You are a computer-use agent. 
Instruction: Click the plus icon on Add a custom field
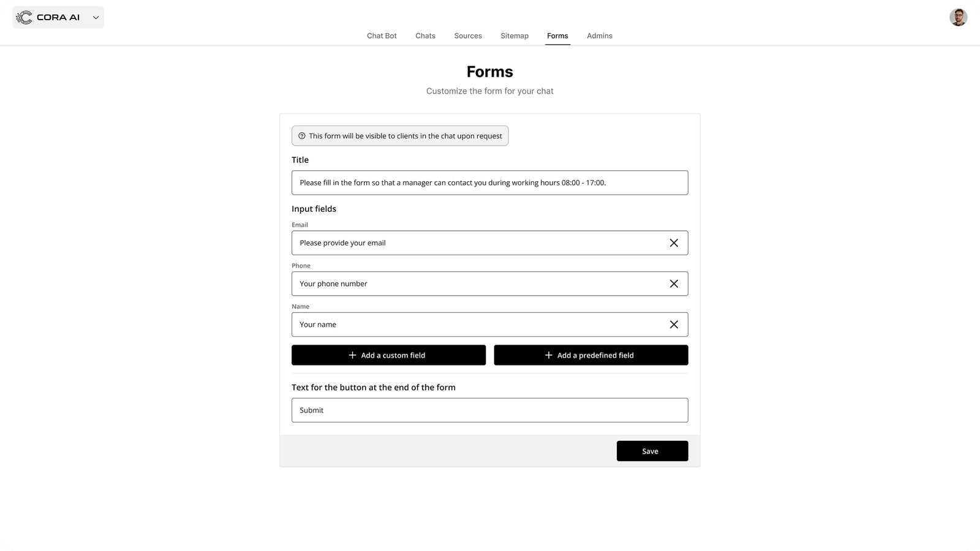pos(352,354)
